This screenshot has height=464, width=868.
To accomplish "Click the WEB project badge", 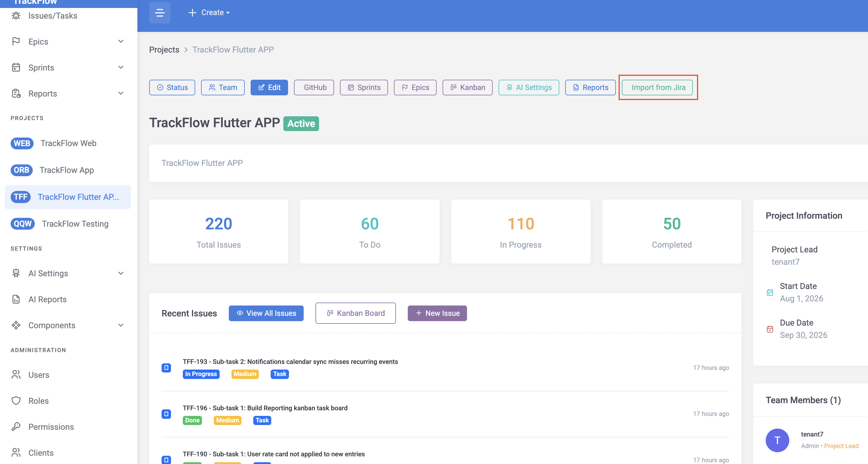I will 22,143.
